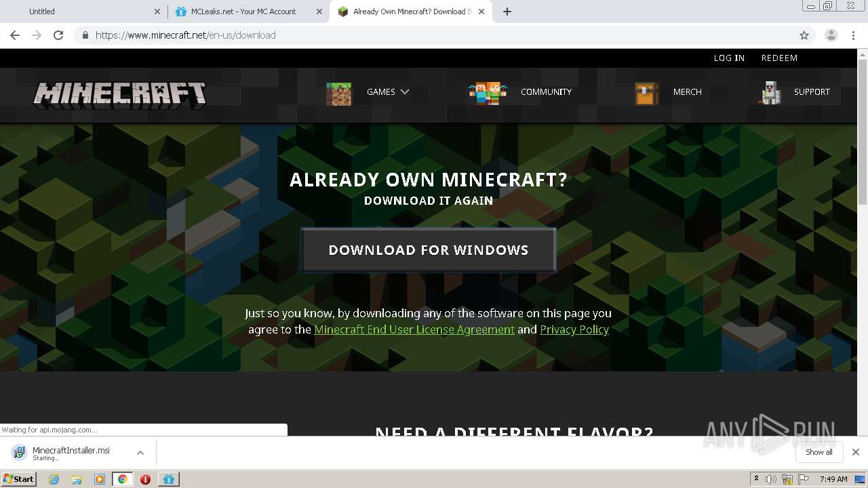
Task: Click the site lock icon in address bar
Action: coord(85,35)
